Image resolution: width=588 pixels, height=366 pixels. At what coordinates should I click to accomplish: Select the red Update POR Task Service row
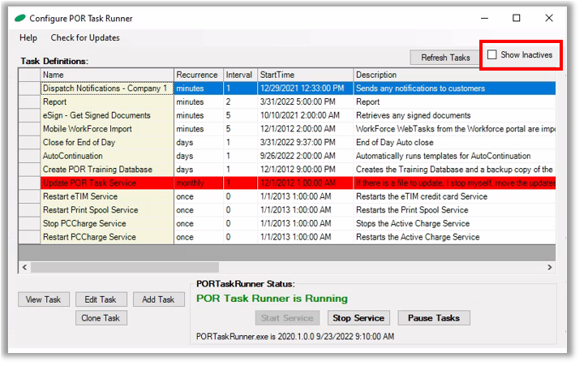point(105,183)
